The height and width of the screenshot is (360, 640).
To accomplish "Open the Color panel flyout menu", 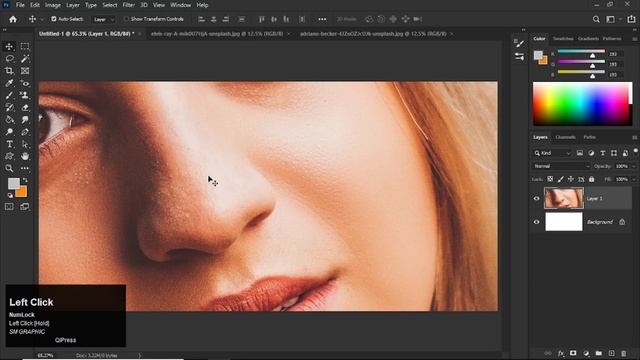I will pos(634,39).
